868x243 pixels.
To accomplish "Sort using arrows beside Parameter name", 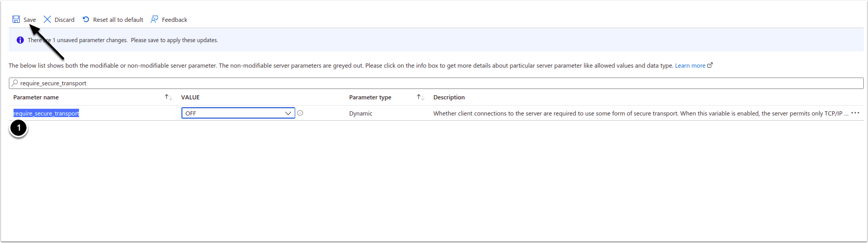I will (x=168, y=97).
